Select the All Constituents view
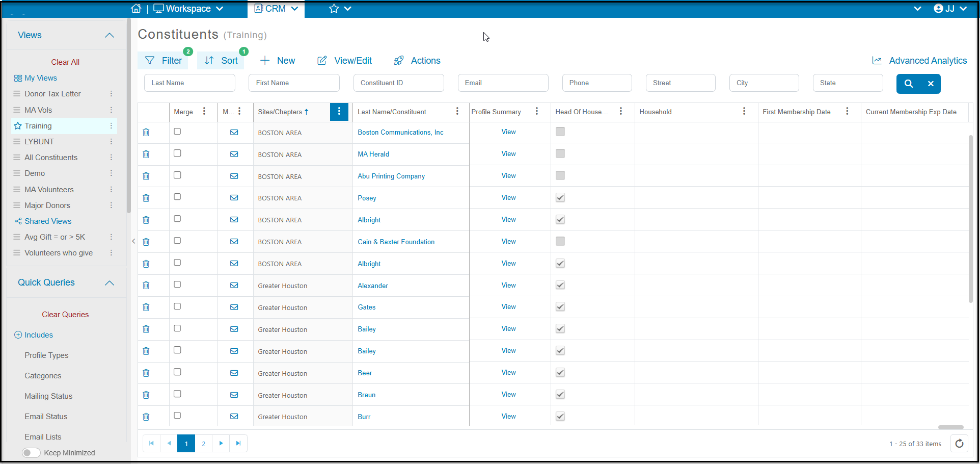 pos(51,158)
